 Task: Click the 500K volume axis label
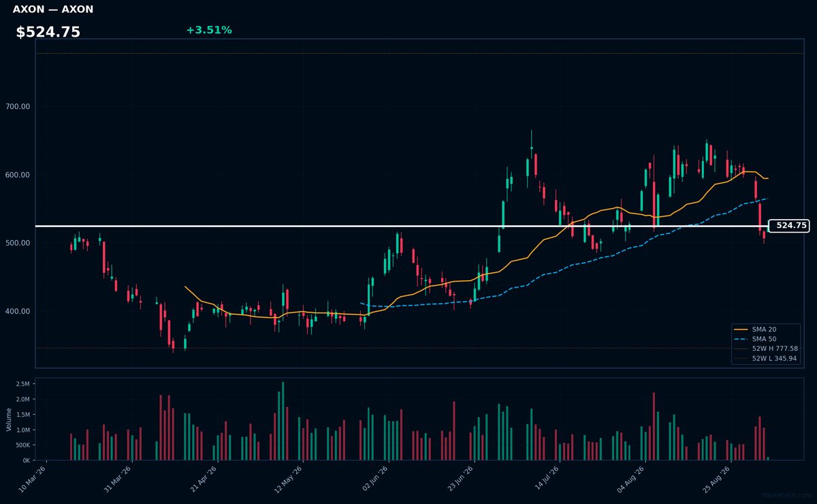(22, 446)
